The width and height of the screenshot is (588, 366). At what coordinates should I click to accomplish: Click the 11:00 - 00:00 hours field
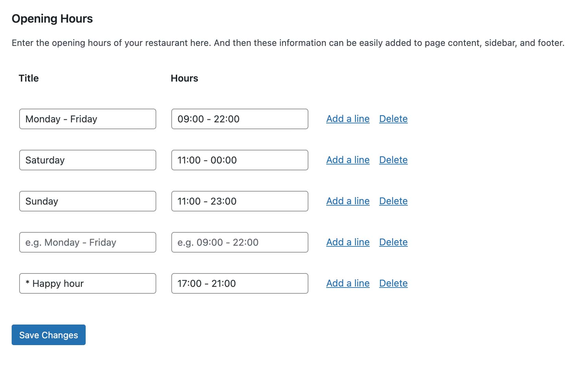pyautogui.click(x=240, y=160)
